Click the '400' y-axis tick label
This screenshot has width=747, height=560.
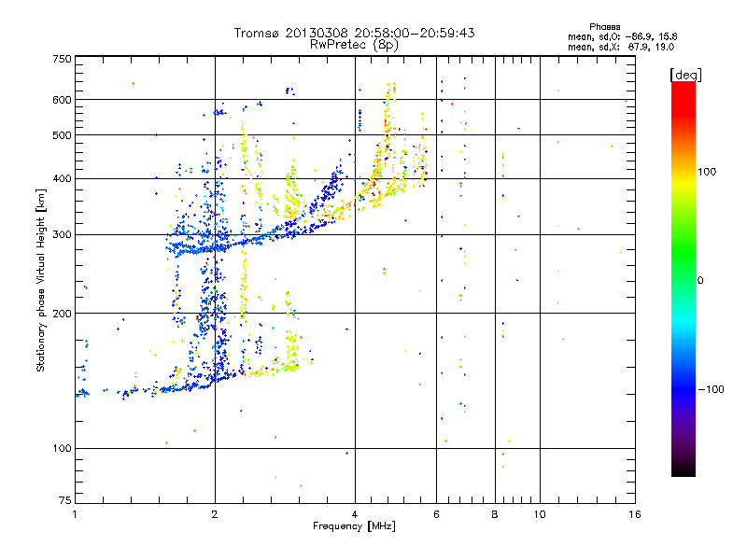click(x=62, y=178)
